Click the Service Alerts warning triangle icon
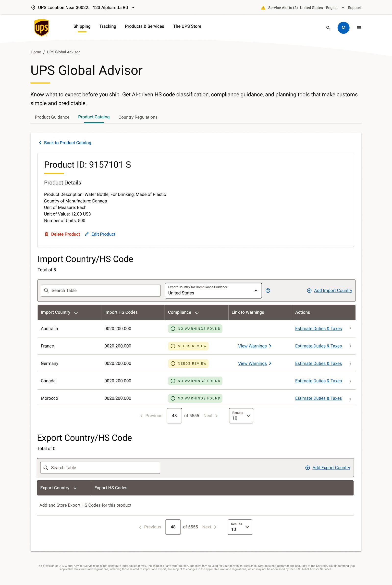This screenshot has width=392, height=585. point(263,8)
